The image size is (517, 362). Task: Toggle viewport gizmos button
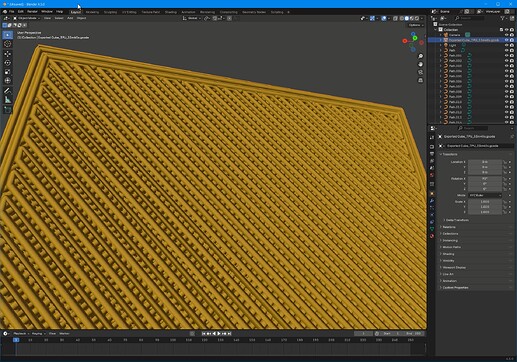(372, 18)
